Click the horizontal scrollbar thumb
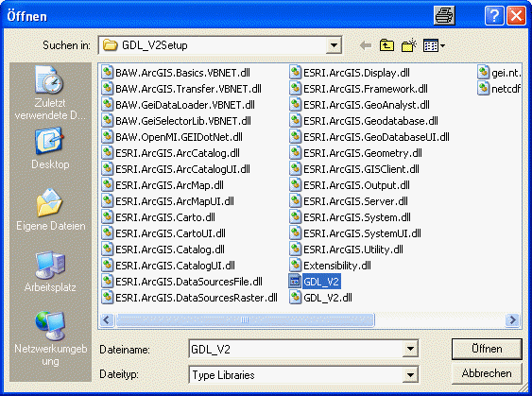Screen dimensions: 532x396 pos(245,319)
